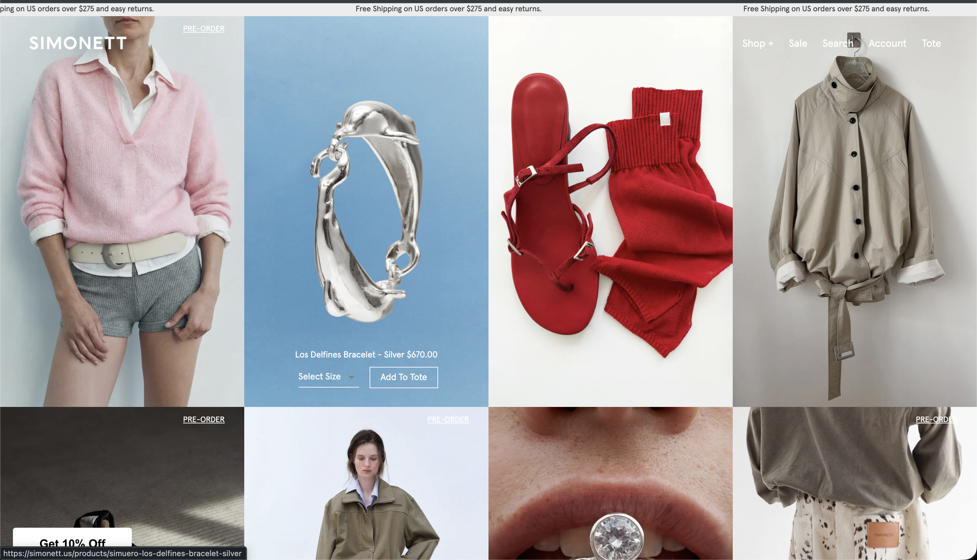
Task: Open the Tote cart
Action: (931, 44)
